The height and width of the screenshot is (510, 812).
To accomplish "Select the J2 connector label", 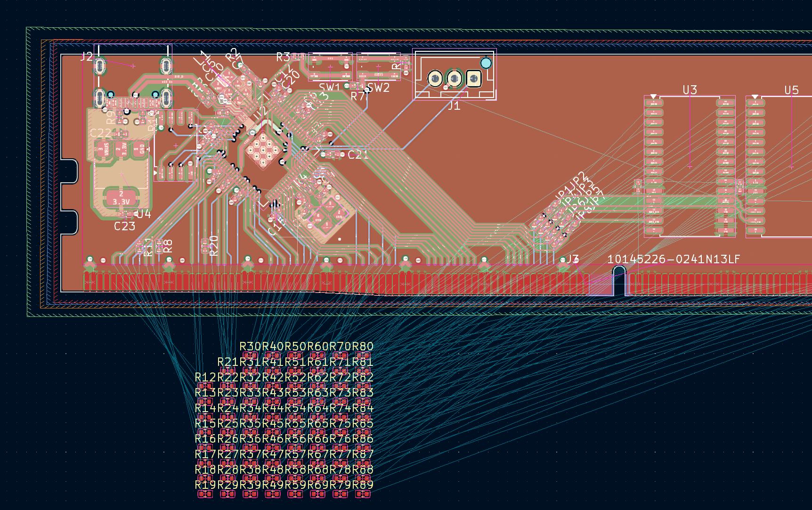I will [87, 57].
